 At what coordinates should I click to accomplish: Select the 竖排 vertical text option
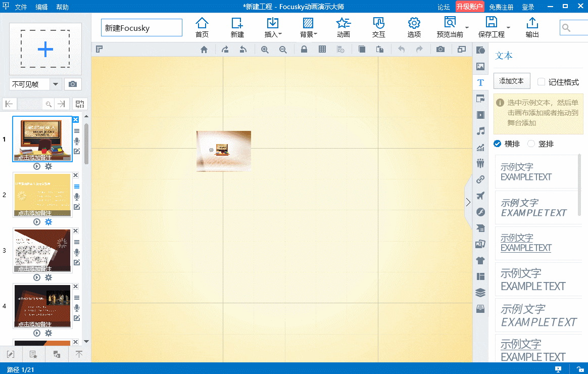[x=531, y=144]
